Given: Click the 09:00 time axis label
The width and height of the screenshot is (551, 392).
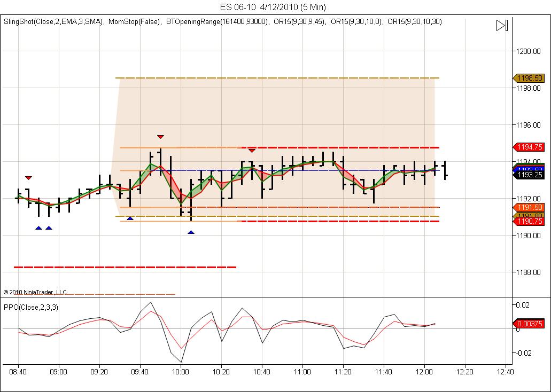Looking at the screenshot, I should click(x=59, y=372).
